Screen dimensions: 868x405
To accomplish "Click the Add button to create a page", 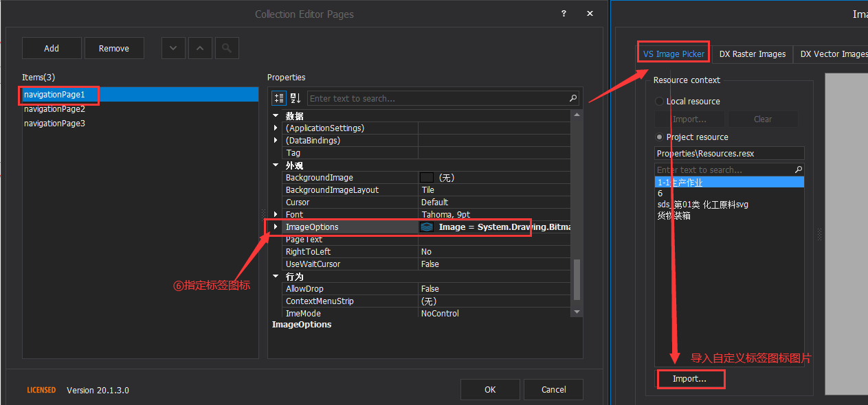I will pyautogui.click(x=52, y=48).
